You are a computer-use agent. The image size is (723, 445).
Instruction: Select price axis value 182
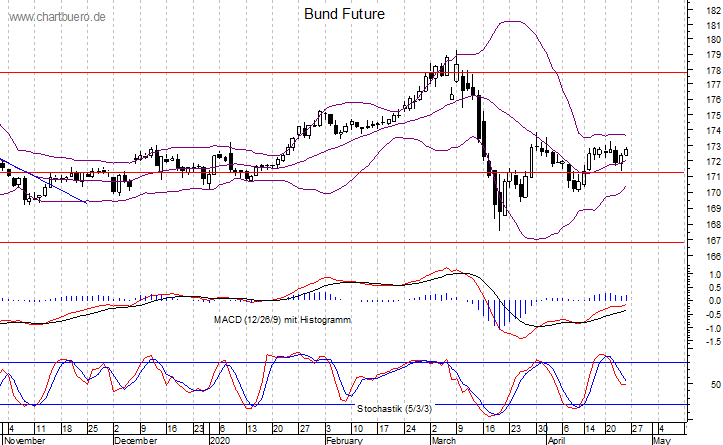[713, 11]
